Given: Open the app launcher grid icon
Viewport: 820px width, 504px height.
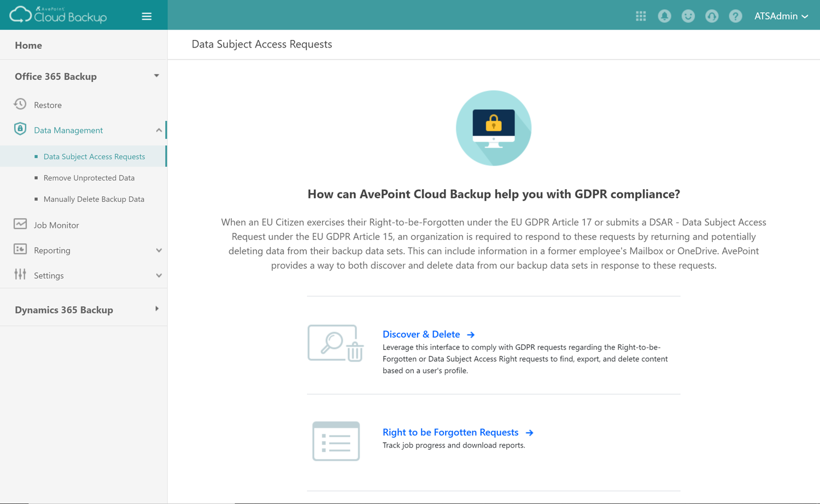Looking at the screenshot, I should 640,16.
